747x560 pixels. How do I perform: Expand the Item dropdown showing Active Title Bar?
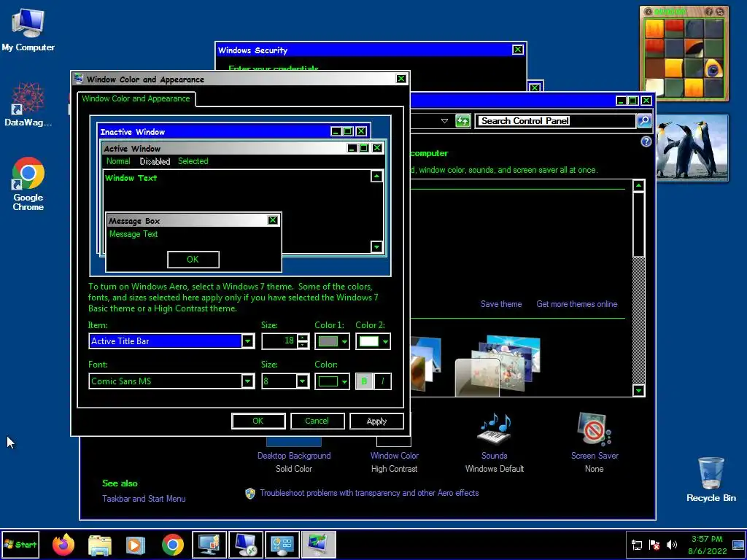(248, 341)
